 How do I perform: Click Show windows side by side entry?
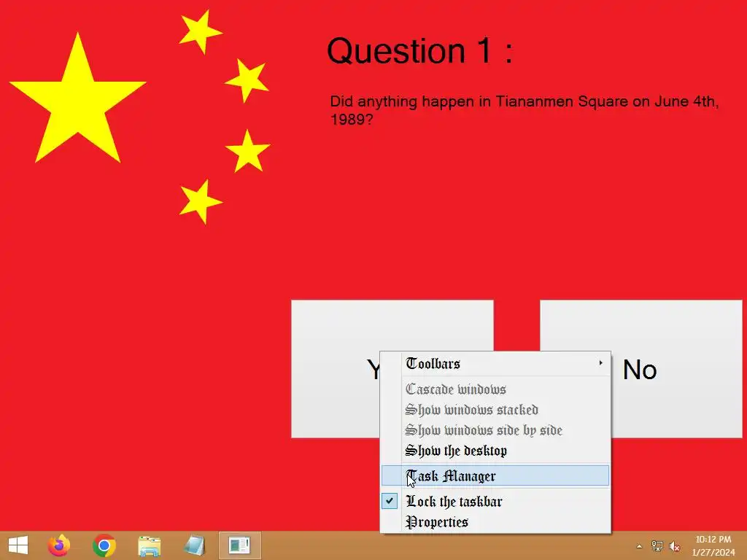point(495,430)
